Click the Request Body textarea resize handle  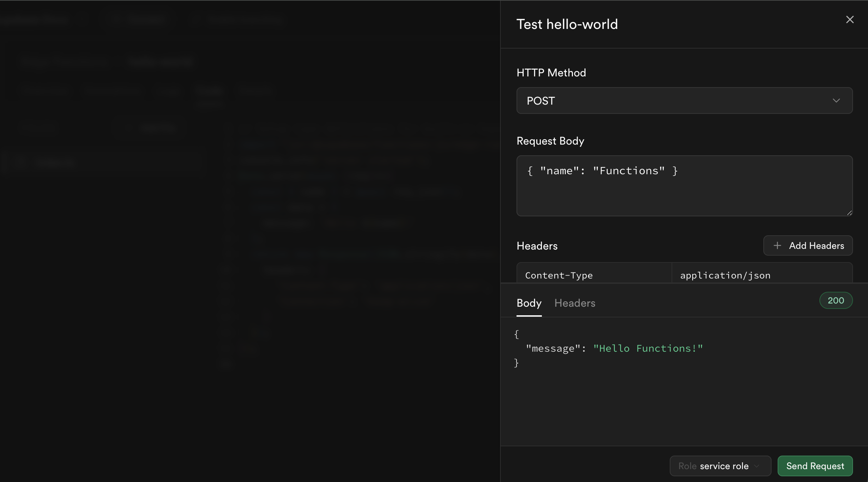pos(849,213)
